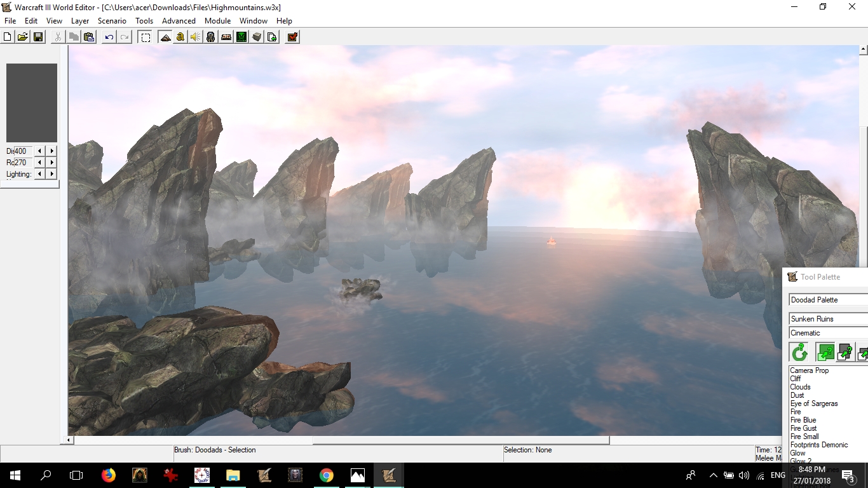
Task: Select 'Eye of Sargeras' in the doodad list
Action: (x=814, y=403)
